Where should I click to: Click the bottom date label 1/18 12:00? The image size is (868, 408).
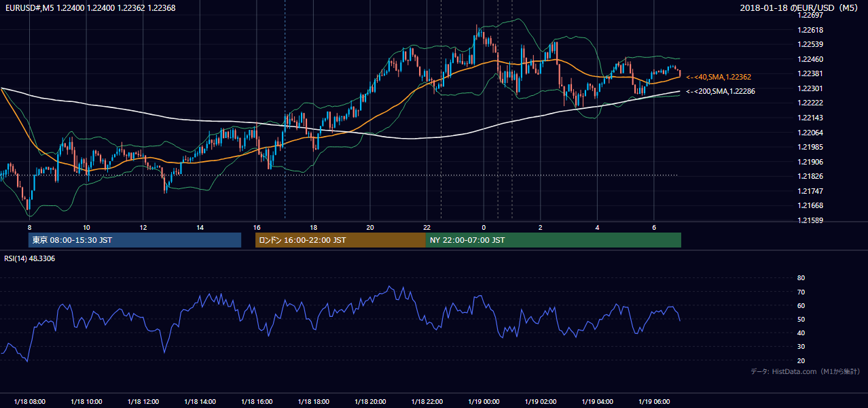tap(143, 402)
